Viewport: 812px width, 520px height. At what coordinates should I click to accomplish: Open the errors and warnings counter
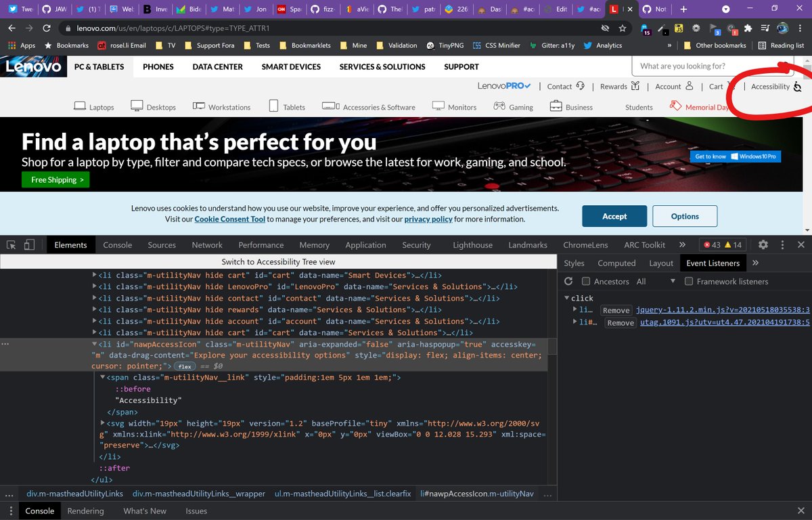(722, 244)
